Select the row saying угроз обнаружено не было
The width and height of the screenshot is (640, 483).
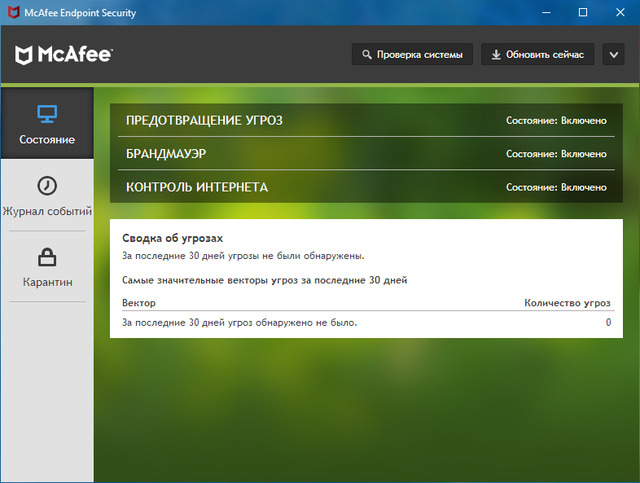tap(239, 323)
